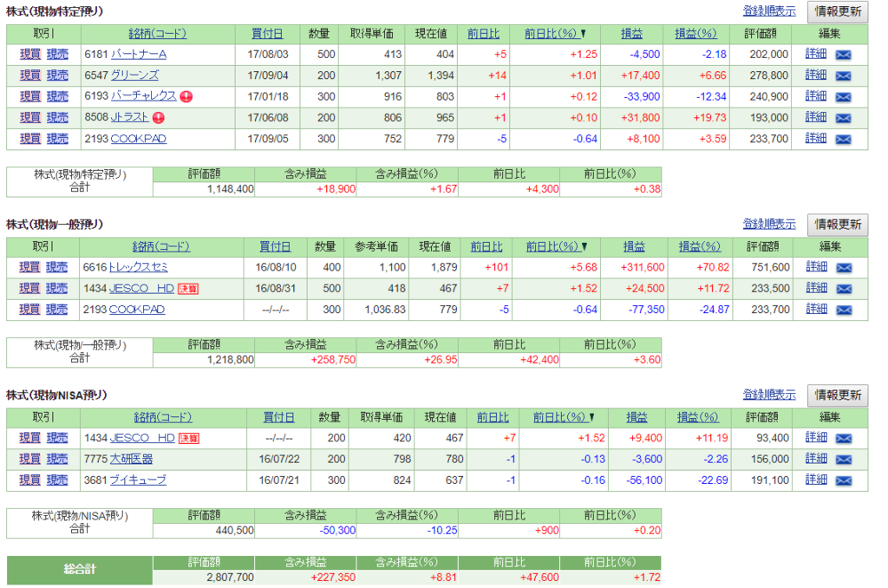Click 一般預り 含み損益 total +258,750
The width and height of the screenshot is (888, 588).
tap(333, 360)
